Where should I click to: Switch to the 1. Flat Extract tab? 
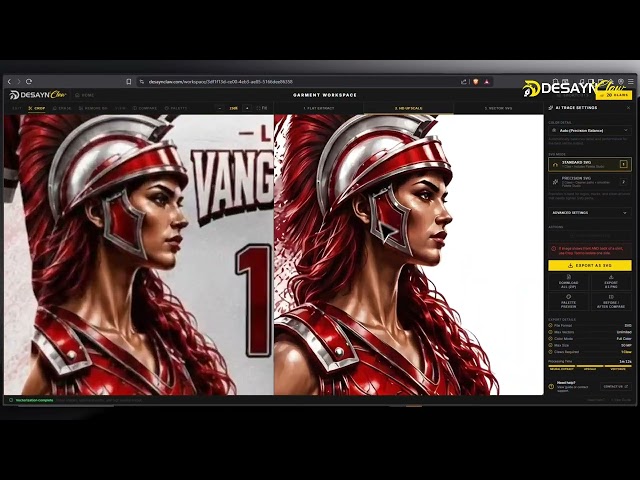[319, 108]
